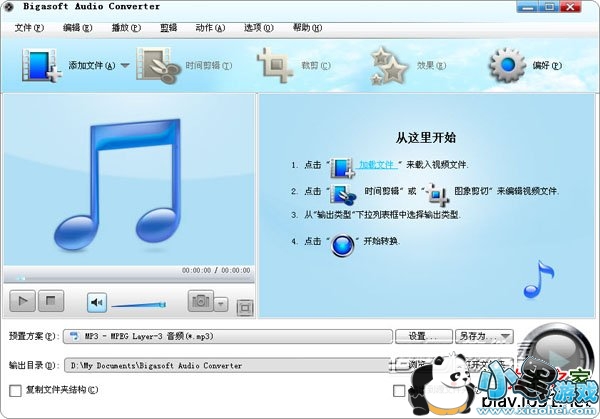Expand the snapshot dropdown arrow

click(221, 305)
